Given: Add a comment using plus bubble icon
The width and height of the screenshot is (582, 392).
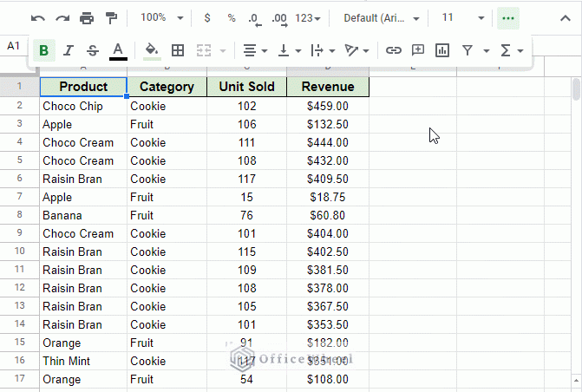Looking at the screenshot, I should tap(418, 50).
